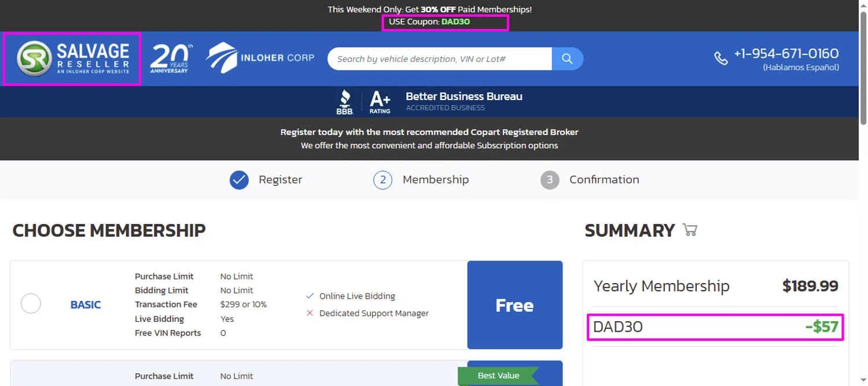
Task: Click the BASIC plan name
Action: (86, 305)
